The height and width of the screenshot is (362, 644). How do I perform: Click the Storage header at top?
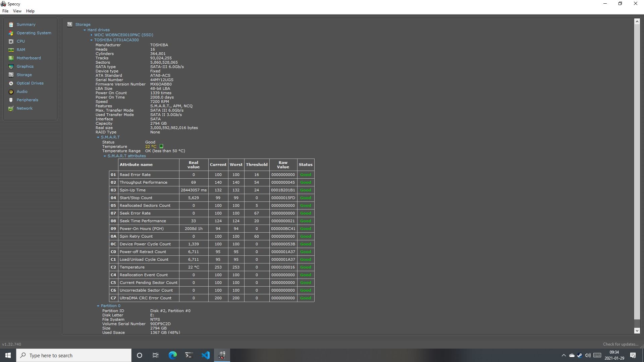83,24
